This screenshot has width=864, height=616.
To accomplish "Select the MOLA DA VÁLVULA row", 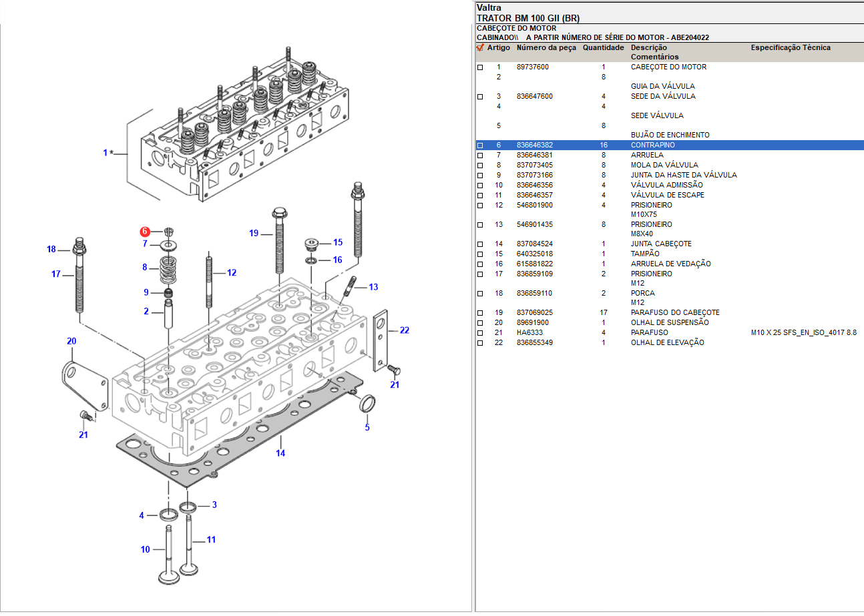I will (664, 165).
